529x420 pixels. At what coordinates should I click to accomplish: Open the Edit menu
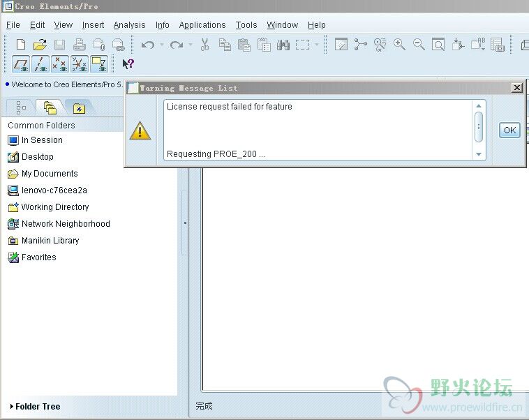[37, 25]
